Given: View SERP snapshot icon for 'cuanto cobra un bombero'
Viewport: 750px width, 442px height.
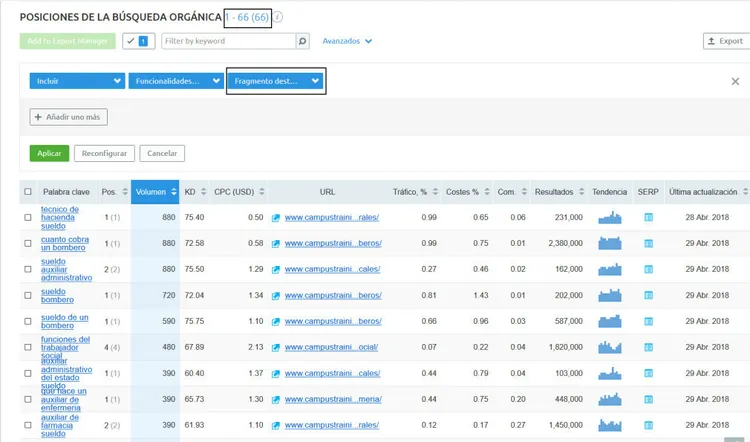Looking at the screenshot, I should 649,243.
